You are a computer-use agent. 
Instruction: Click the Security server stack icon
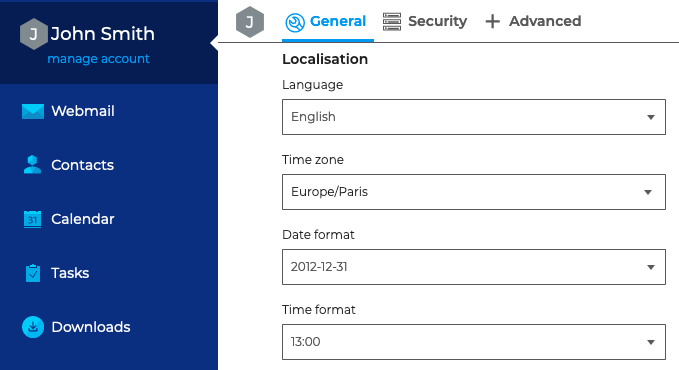[392, 22]
